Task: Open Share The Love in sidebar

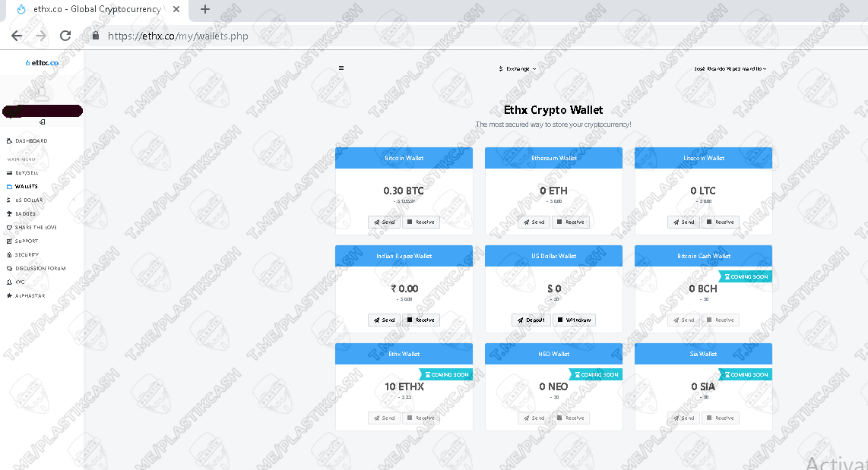Action: [32, 227]
